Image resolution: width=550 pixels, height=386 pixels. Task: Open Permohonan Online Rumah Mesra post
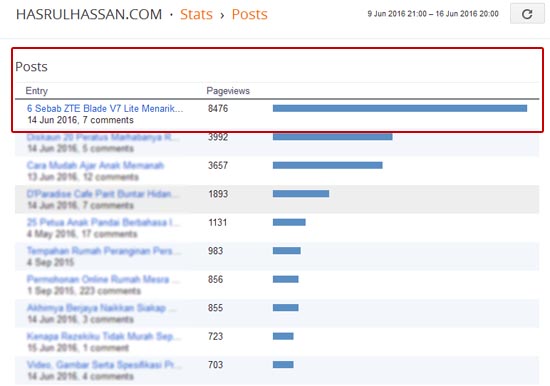(x=103, y=279)
